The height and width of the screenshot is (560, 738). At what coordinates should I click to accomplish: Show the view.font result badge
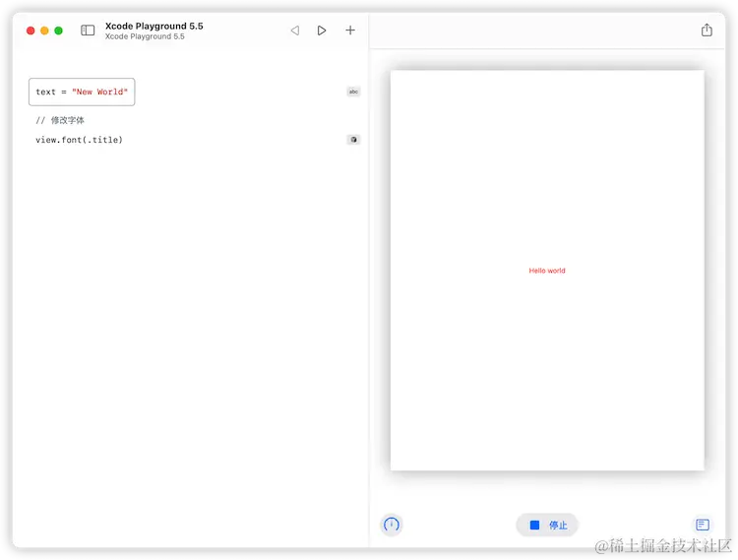[x=353, y=140]
